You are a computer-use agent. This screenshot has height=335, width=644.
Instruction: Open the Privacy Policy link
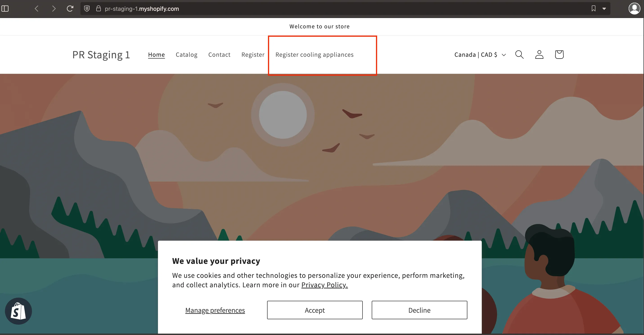point(324,285)
